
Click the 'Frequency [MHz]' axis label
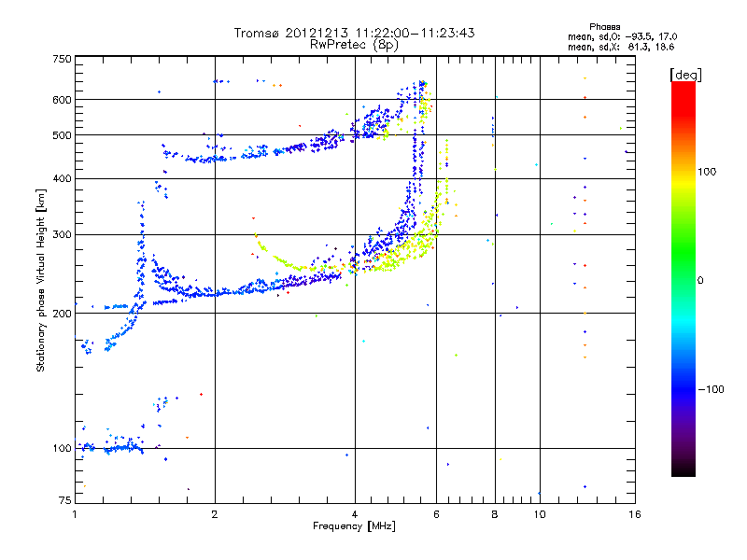tap(354, 526)
